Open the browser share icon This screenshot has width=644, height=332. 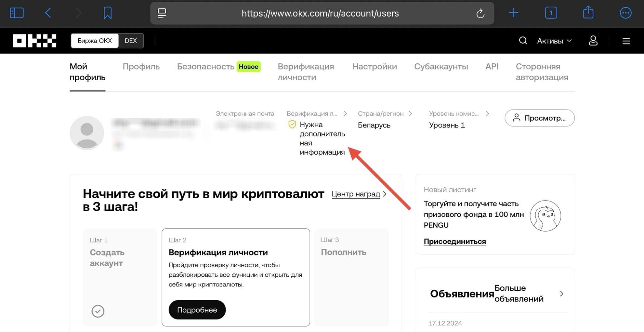pos(588,12)
